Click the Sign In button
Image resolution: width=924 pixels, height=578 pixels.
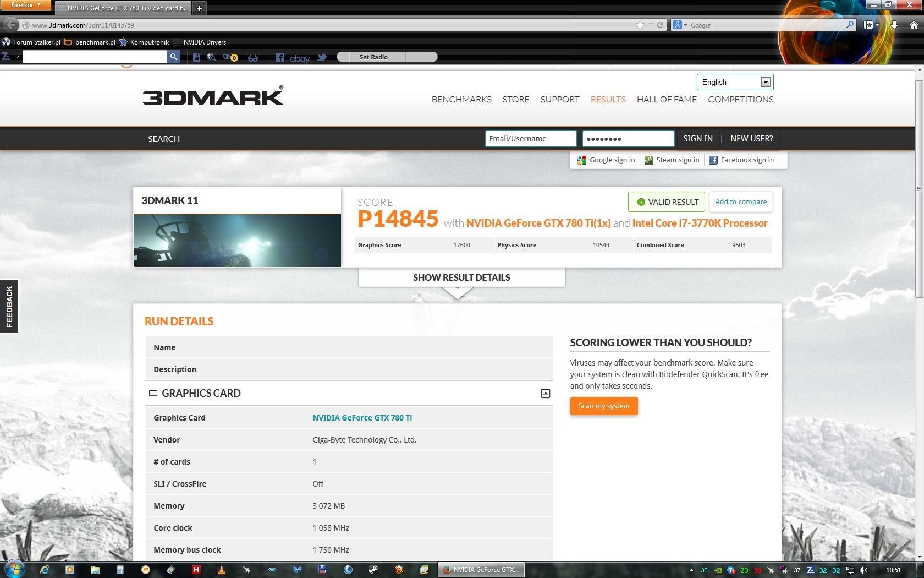[x=698, y=139]
